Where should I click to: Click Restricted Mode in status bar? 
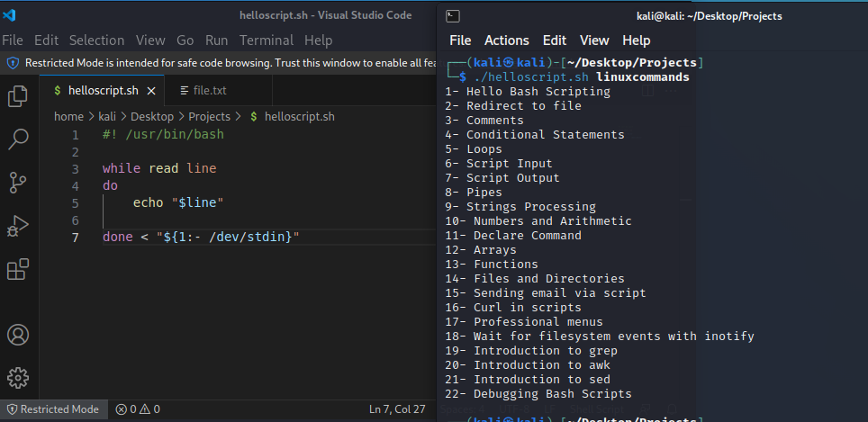point(53,409)
